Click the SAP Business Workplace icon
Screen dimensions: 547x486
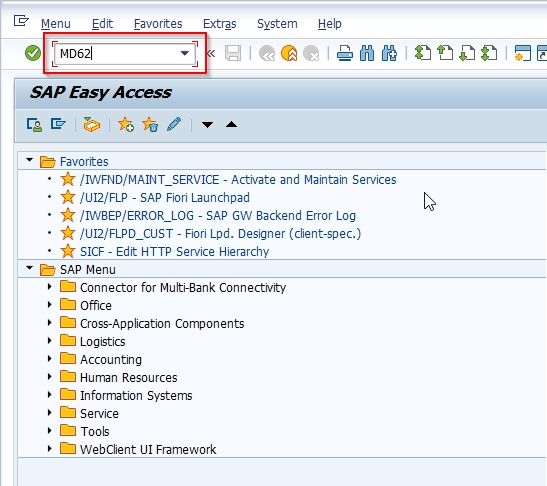click(91, 125)
